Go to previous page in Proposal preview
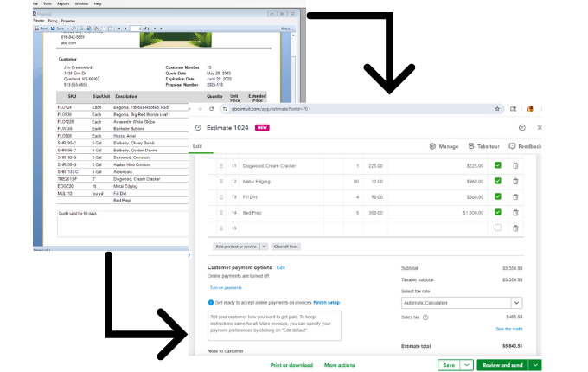Screen dimensions: 588x372 point(125,29)
